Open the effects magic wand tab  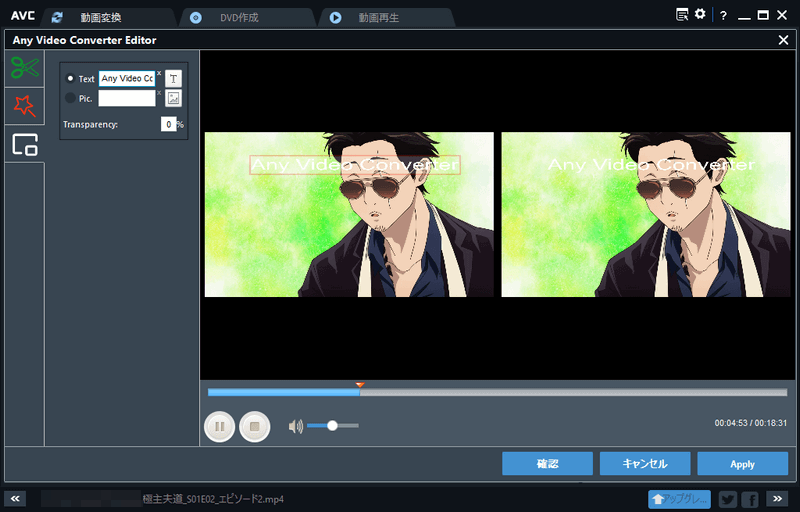click(x=24, y=106)
